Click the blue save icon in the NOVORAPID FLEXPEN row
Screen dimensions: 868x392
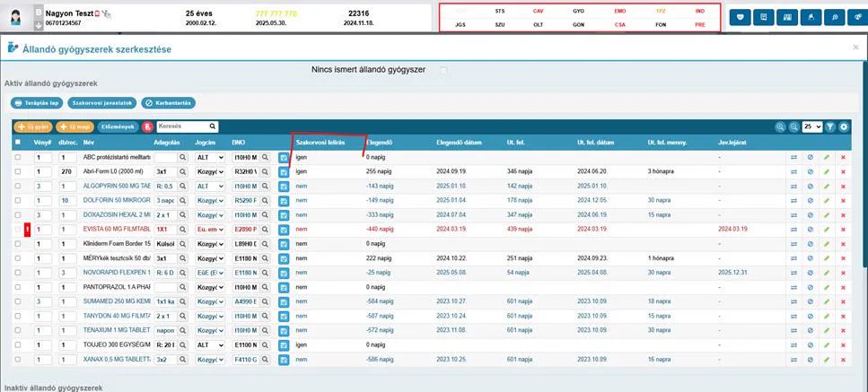(x=284, y=273)
